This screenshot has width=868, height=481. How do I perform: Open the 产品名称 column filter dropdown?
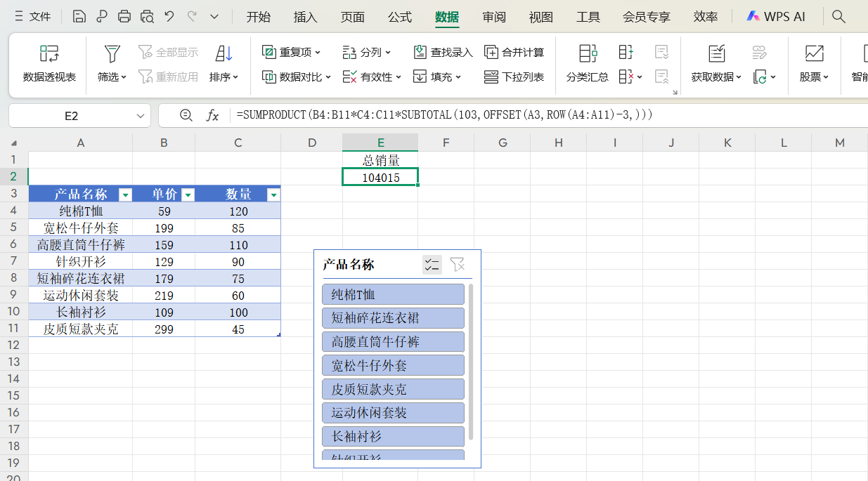[x=125, y=194]
